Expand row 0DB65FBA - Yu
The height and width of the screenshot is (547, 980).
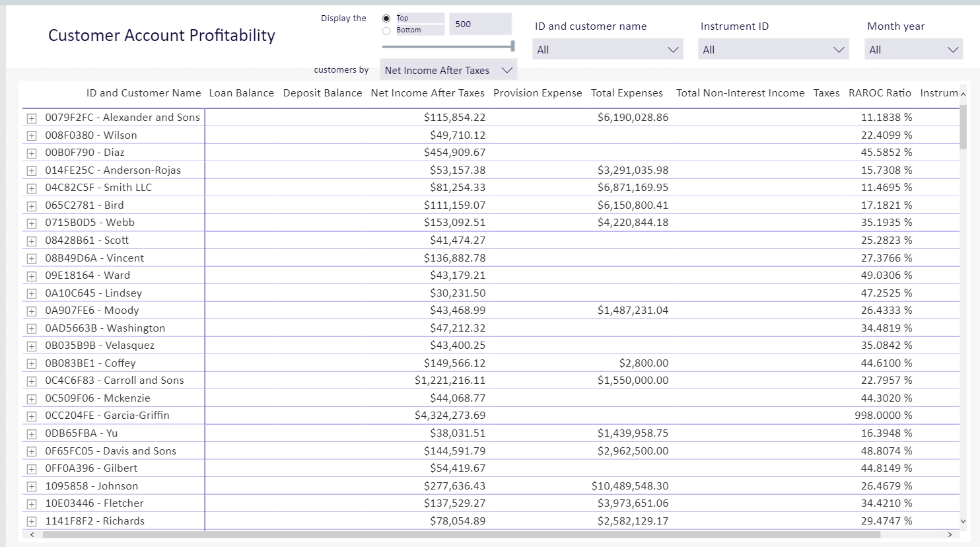click(x=31, y=434)
